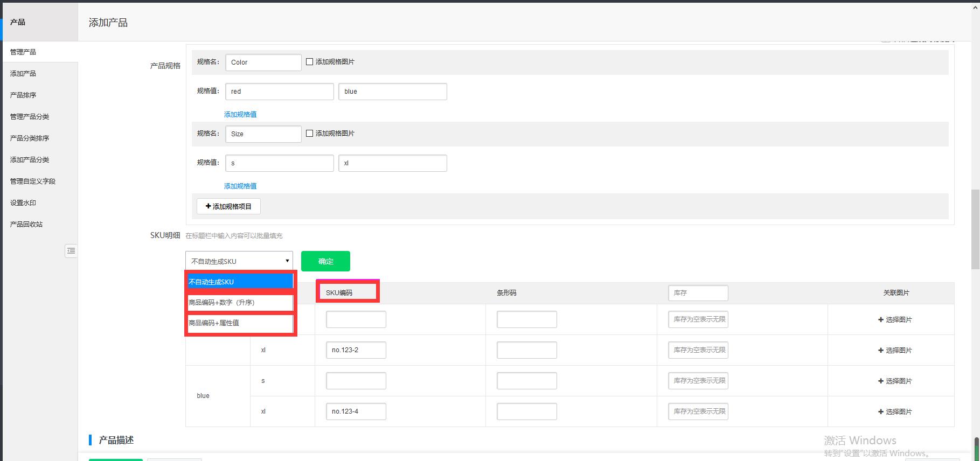Screen dimensions: 980x461
Task: Toggle 添加规格图片 checkbox for Color spec
Action: pos(309,62)
